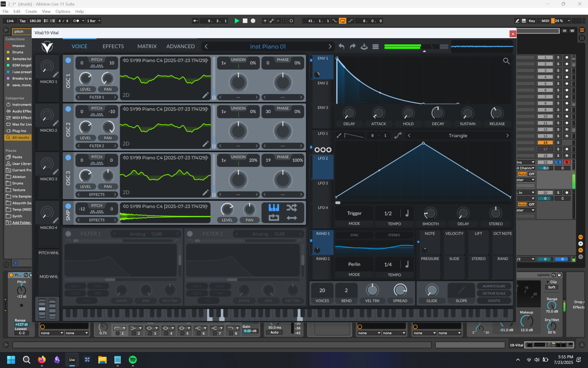Open the Ableton Options menu

(x=63, y=11)
